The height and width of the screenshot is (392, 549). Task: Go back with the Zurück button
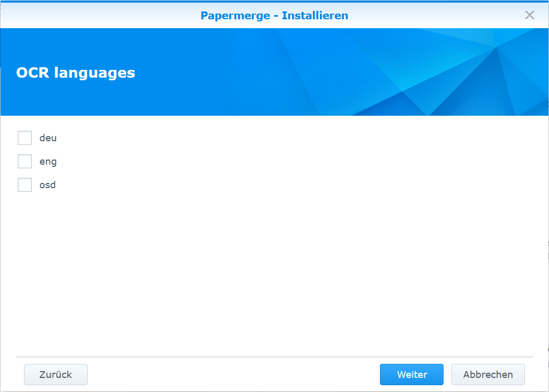point(56,374)
